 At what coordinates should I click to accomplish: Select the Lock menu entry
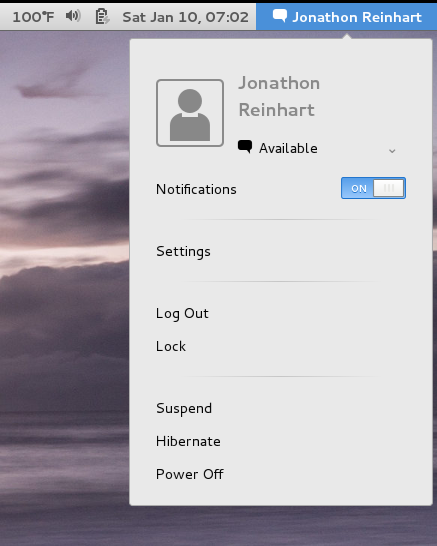[x=171, y=346]
